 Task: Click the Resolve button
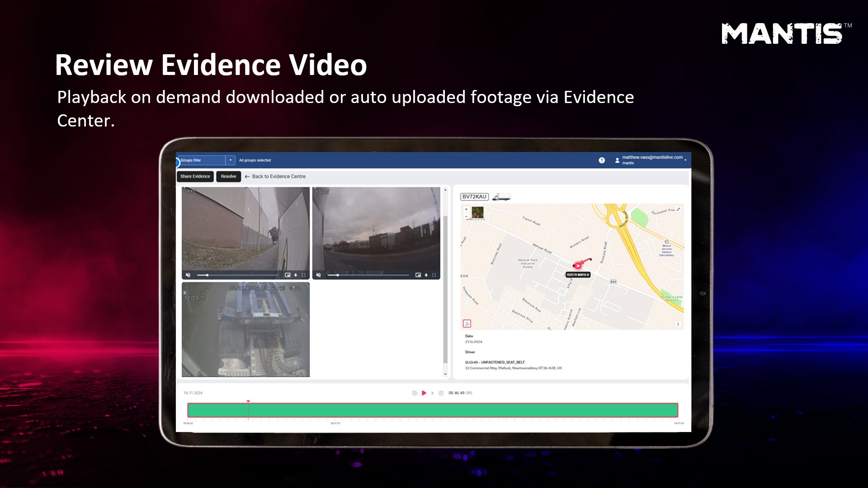point(228,176)
